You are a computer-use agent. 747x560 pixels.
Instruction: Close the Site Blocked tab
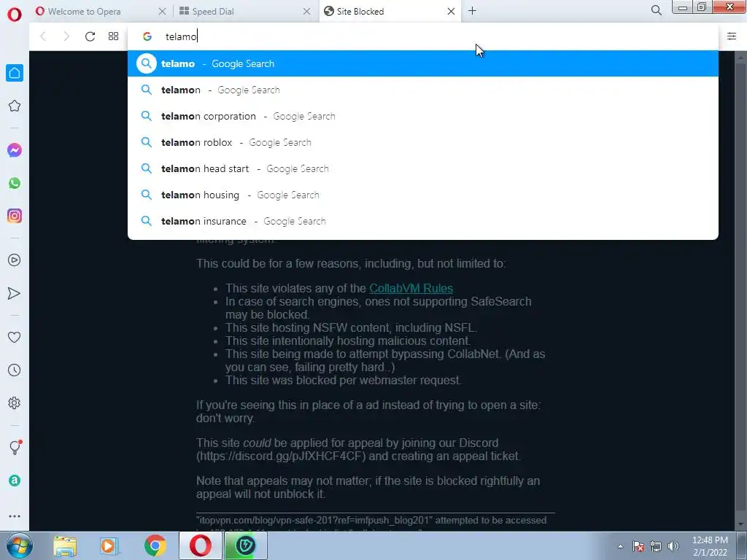pyautogui.click(x=451, y=12)
